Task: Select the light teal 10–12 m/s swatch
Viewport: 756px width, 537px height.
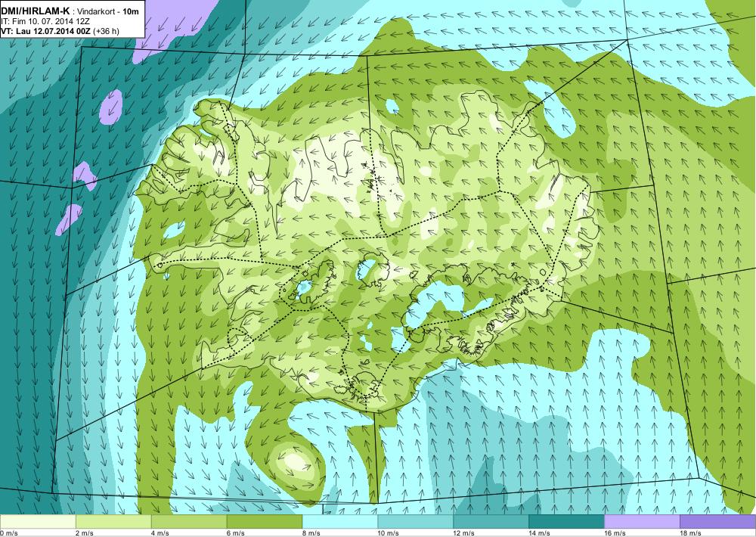Action: pos(415,522)
